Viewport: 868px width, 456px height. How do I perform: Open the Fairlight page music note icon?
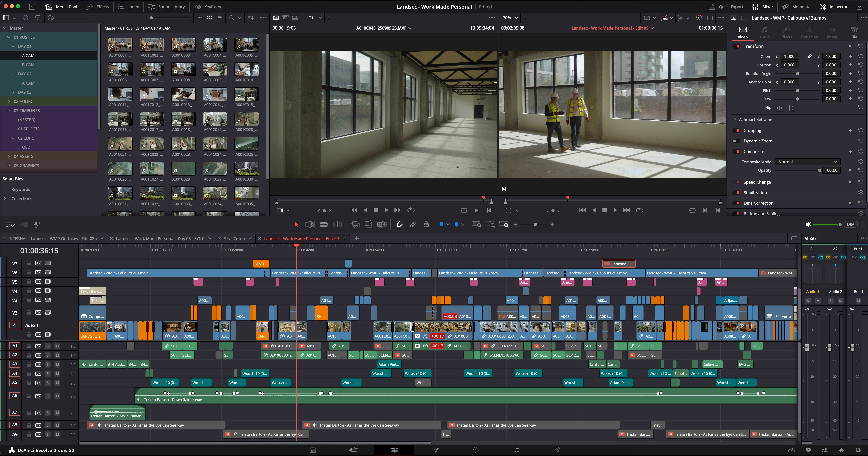[516, 450]
